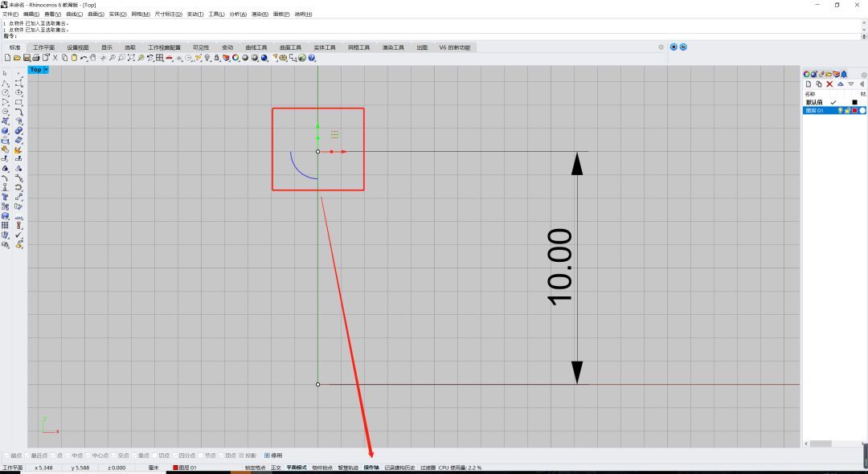Click the Copy icon in standard toolbar
868x474 pixels.
[x=64, y=58]
